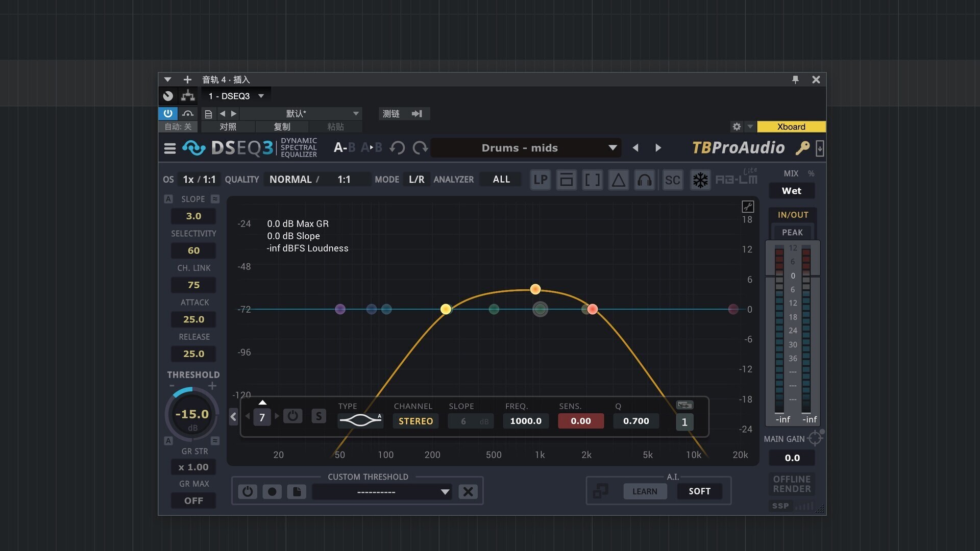Click OFFLINE RENDER button
Screen dimensions: 980x551
pos(792,484)
